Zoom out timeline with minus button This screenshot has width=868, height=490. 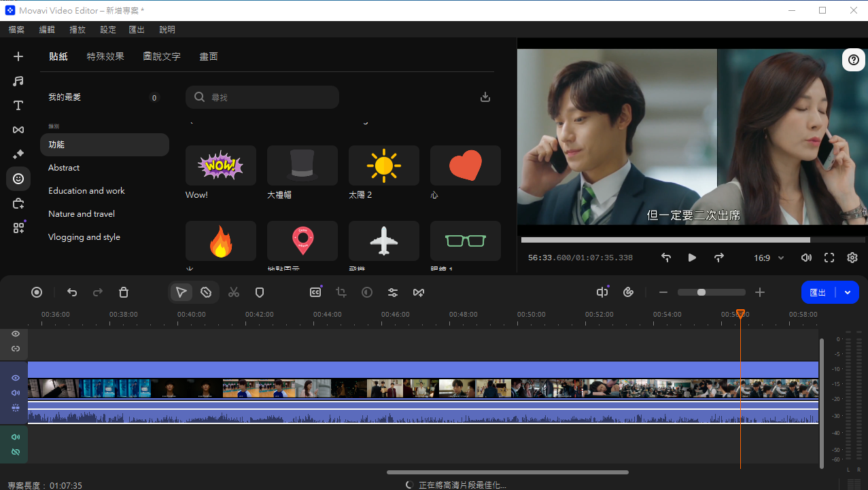[663, 292]
